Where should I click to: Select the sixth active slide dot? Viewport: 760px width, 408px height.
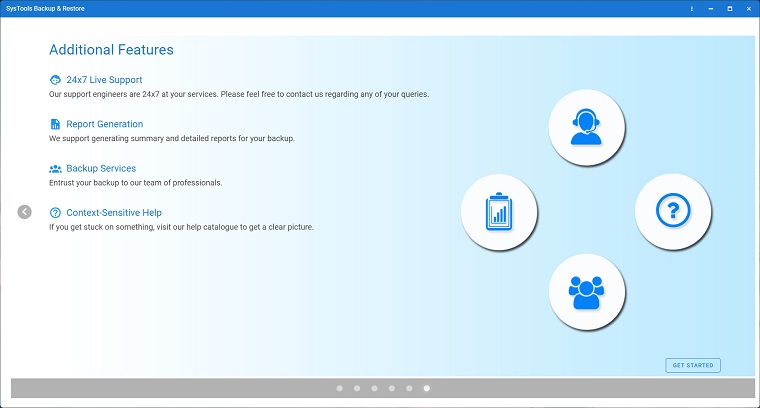point(427,388)
